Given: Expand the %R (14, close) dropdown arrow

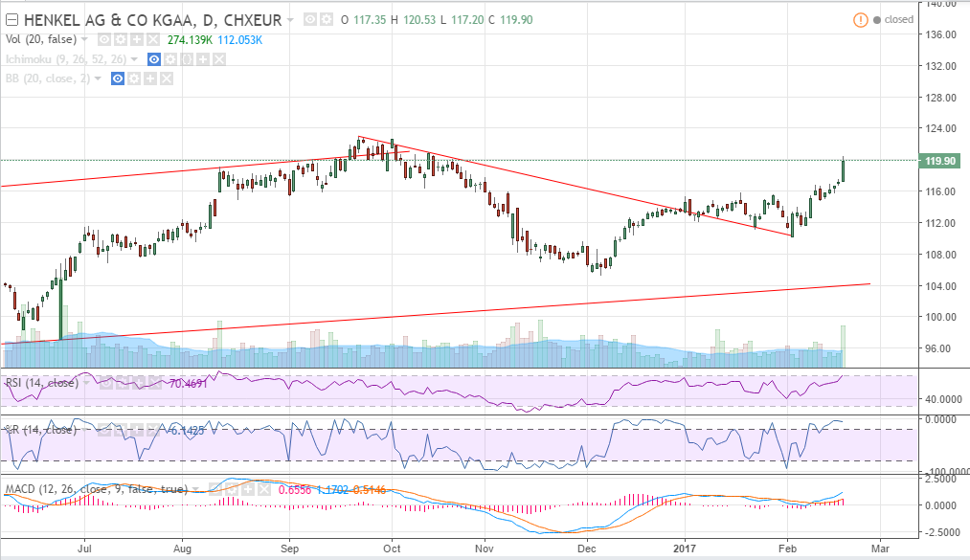Looking at the screenshot, I should (x=85, y=430).
